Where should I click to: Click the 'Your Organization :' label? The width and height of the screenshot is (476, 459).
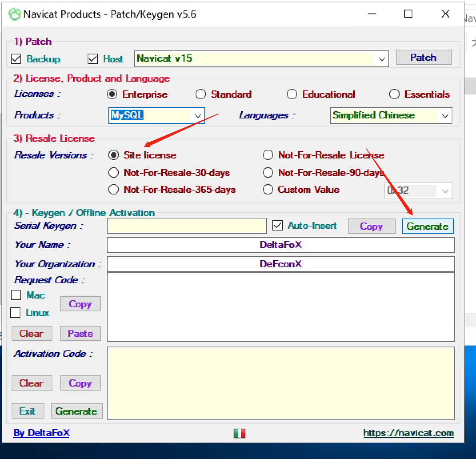[x=58, y=264]
